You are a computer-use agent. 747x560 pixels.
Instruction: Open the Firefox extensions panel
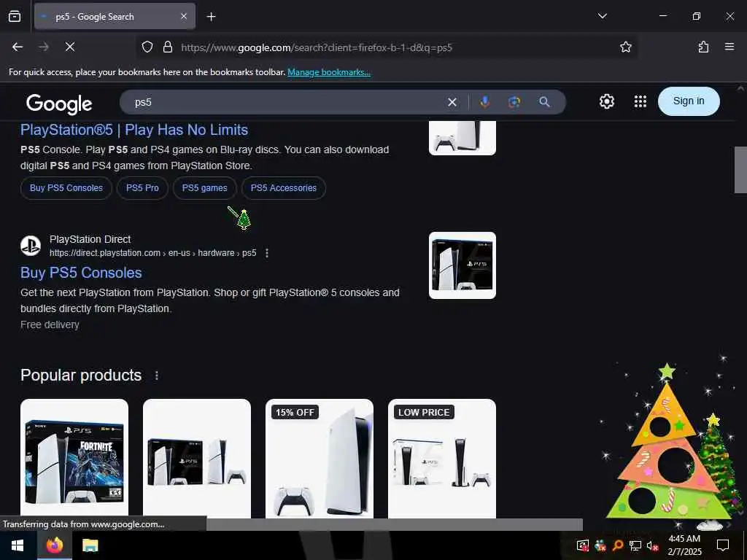pyautogui.click(x=703, y=47)
